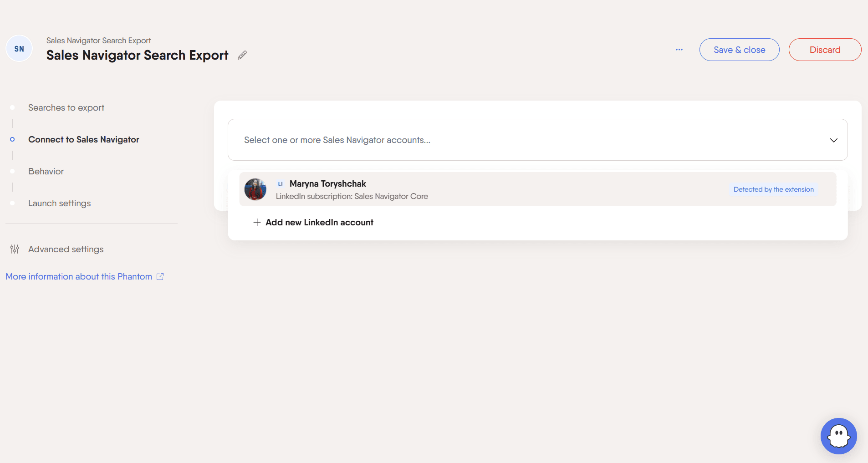Go to the Searches to export step

(66, 108)
